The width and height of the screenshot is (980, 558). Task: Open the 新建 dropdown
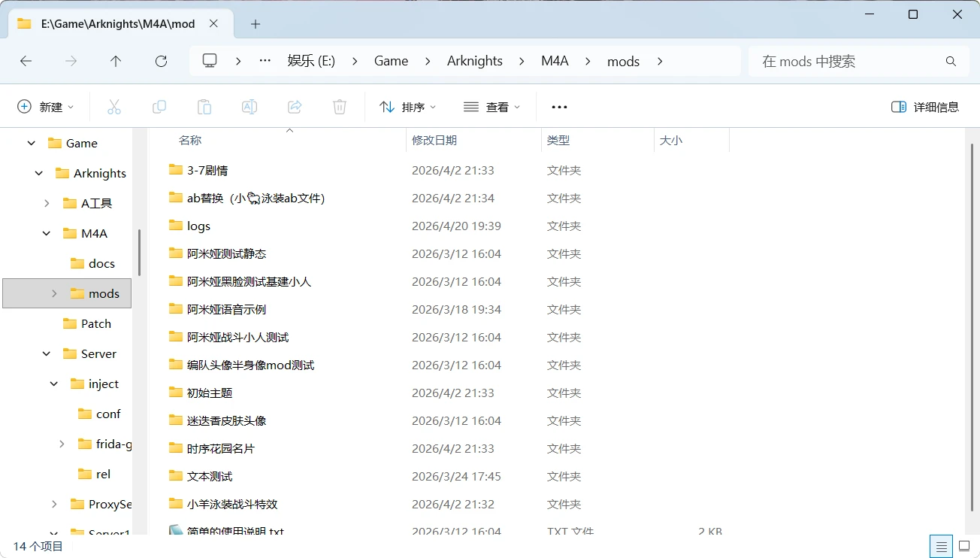click(x=47, y=106)
